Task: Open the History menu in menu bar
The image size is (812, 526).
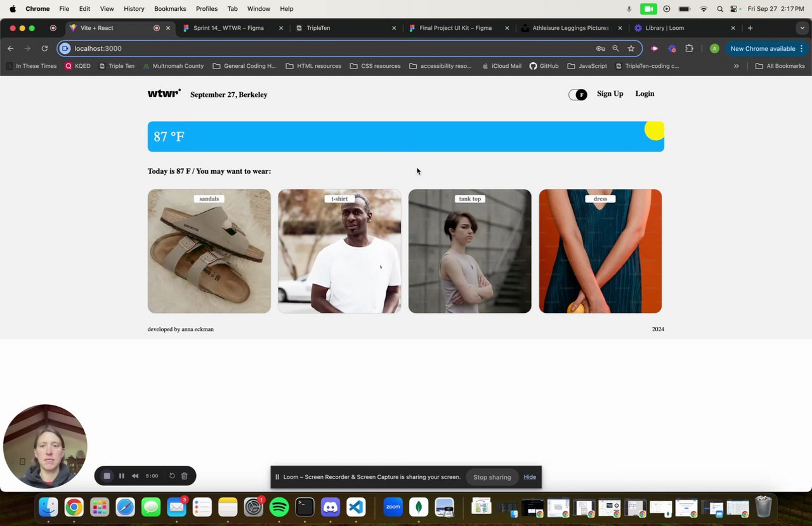Action: pos(134,9)
